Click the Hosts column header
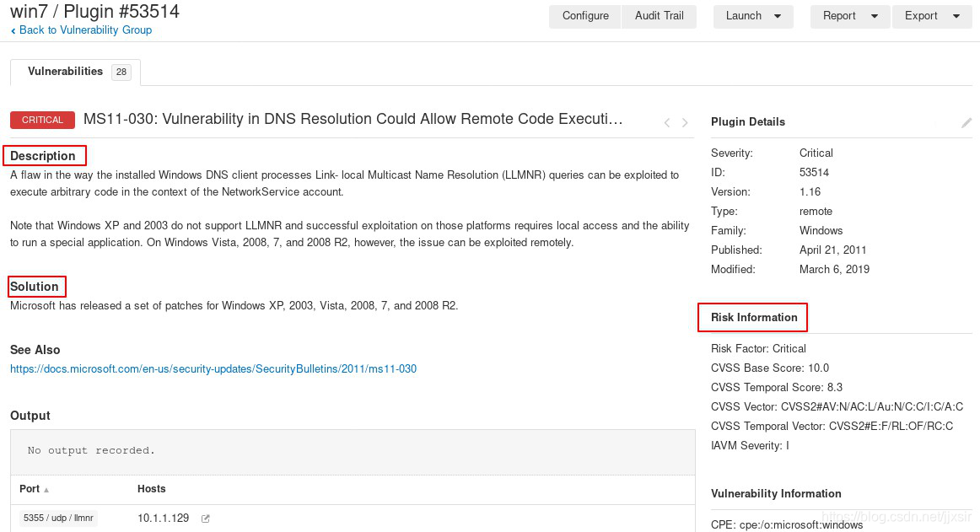The image size is (980, 532). pos(151,489)
